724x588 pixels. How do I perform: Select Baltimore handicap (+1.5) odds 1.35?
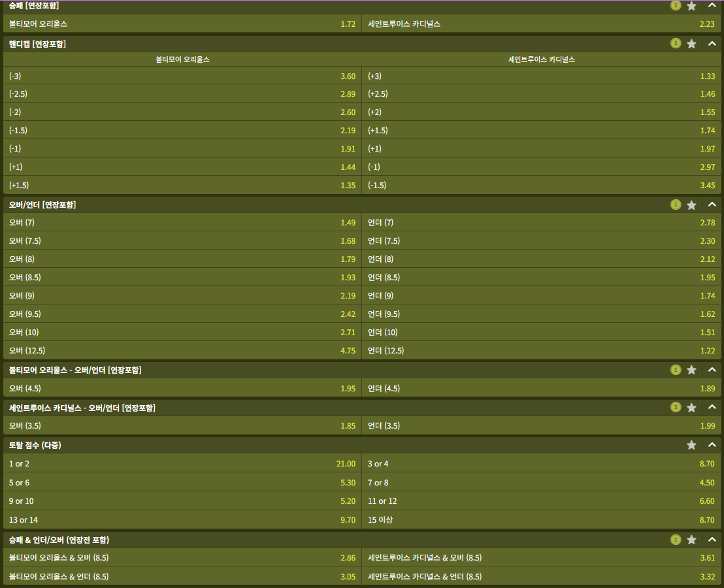point(182,185)
